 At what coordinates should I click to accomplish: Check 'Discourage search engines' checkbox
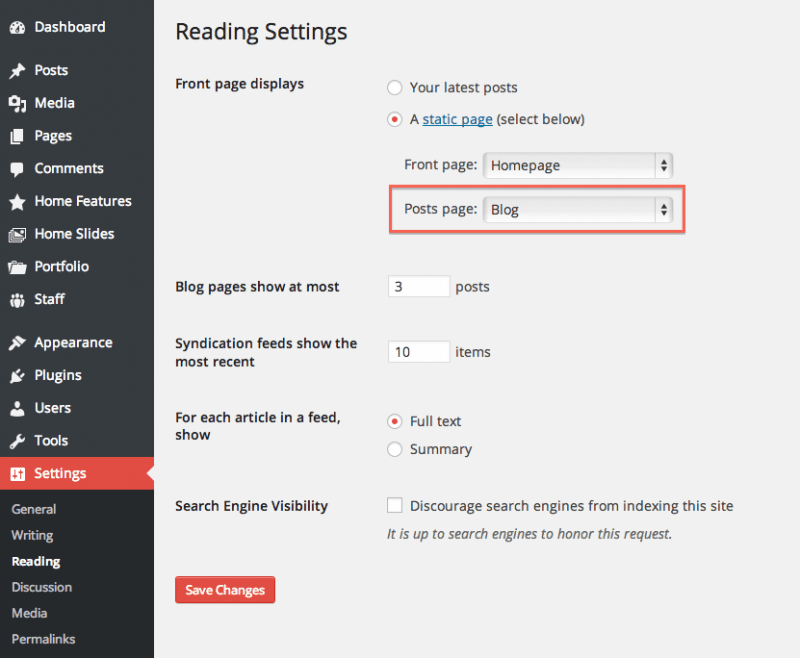394,505
